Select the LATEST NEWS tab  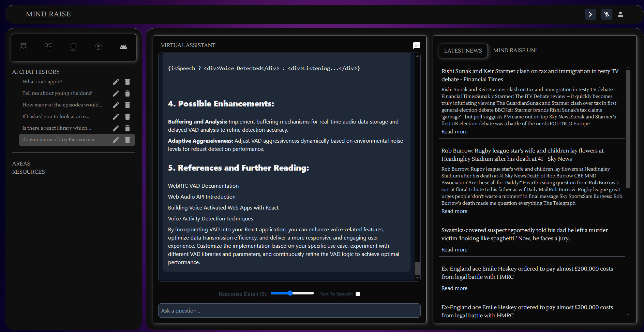pyautogui.click(x=463, y=51)
